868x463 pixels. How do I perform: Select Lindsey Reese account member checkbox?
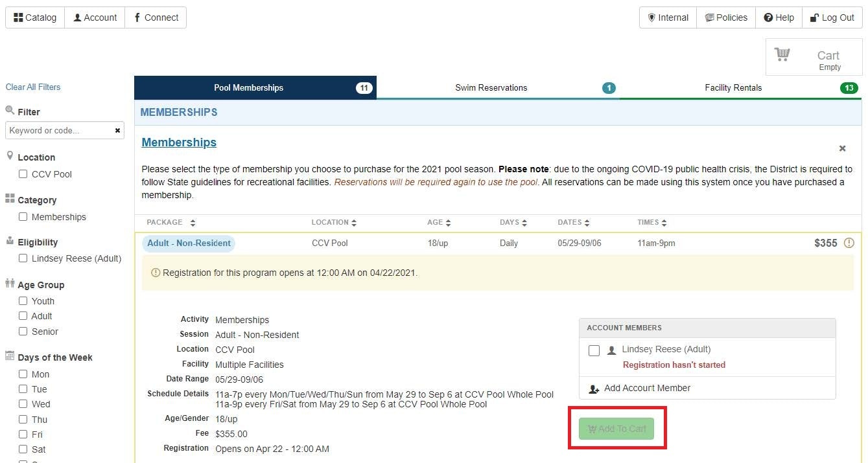594,351
